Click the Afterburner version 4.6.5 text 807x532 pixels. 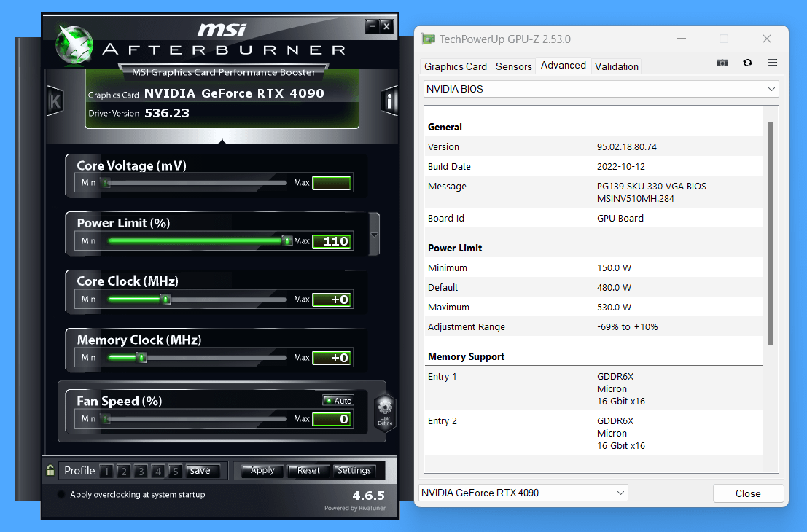(x=368, y=496)
